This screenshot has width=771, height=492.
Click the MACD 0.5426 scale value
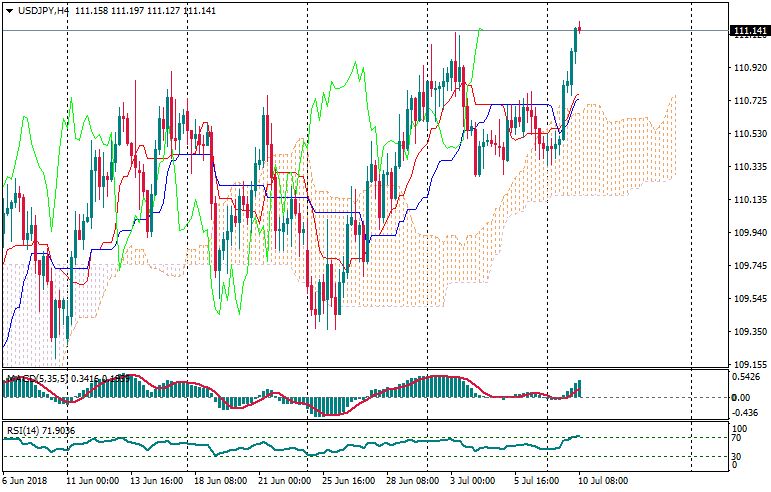pos(748,377)
